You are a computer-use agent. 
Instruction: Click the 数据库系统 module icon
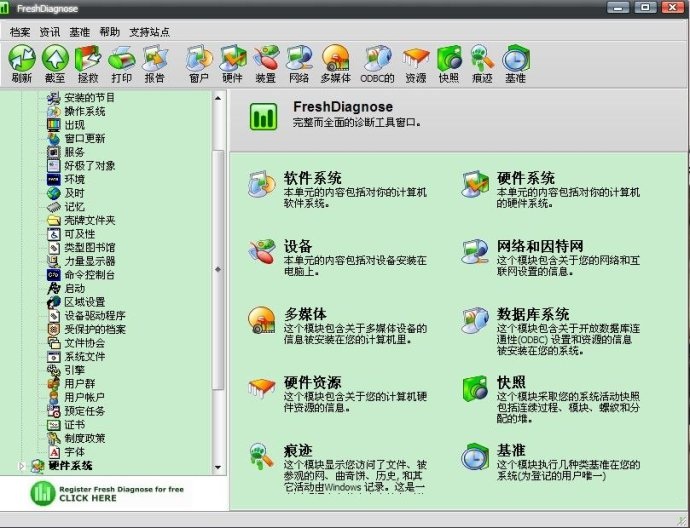tap(475, 320)
